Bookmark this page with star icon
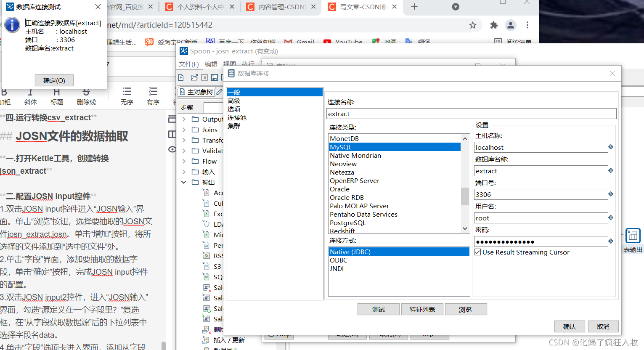Screen dimensions: 644x350 (x=473, y=25)
